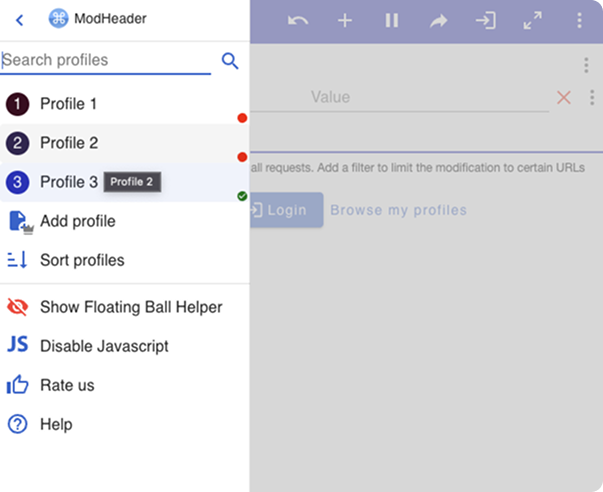Click the JS icon
This screenshot has width=603, height=492.
[17, 344]
